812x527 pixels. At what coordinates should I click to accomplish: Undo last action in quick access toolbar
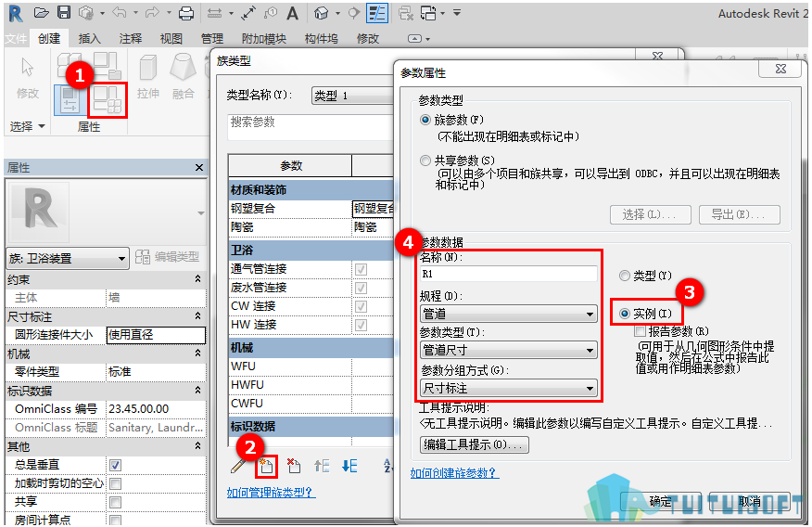[121, 12]
